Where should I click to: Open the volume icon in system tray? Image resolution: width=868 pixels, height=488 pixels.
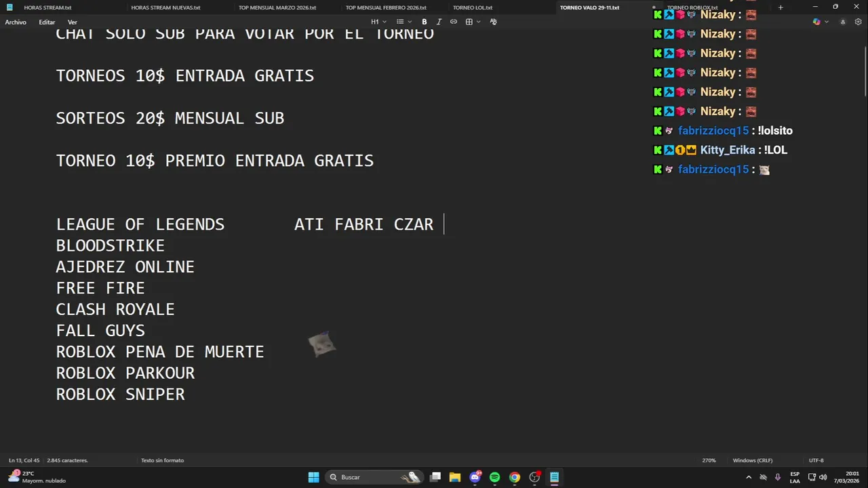click(823, 477)
